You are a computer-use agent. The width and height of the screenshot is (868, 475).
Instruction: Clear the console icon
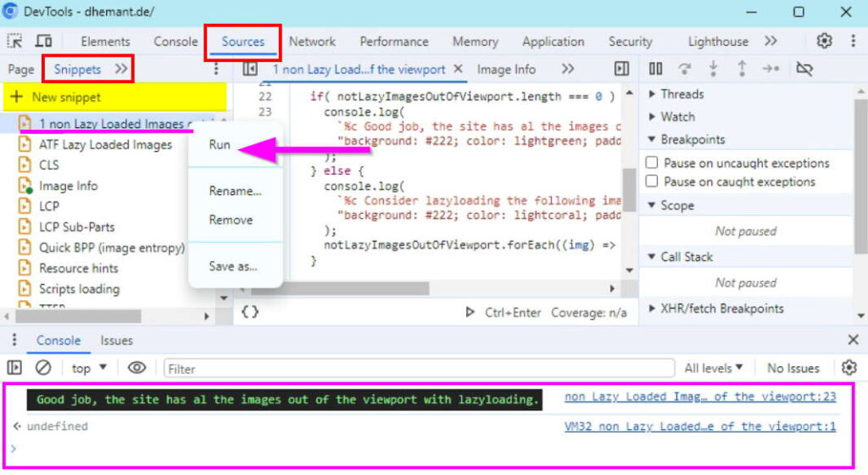pyautogui.click(x=43, y=367)
